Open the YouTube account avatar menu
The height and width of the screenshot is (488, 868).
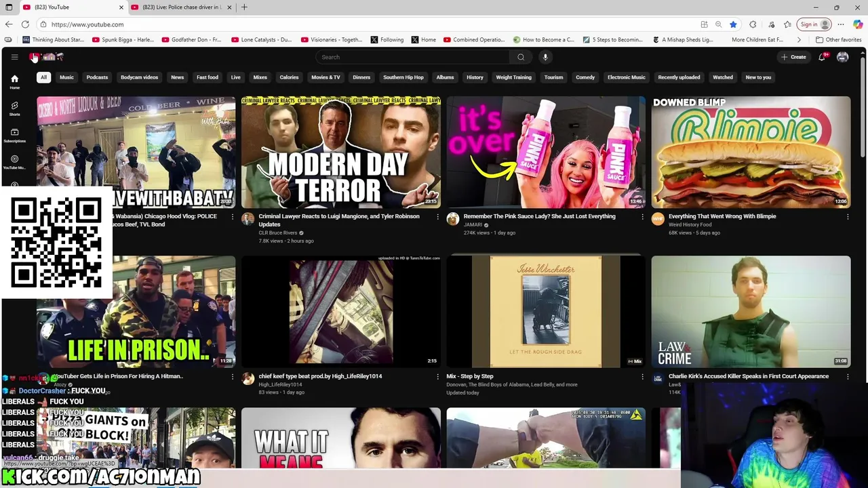point(842,57)
